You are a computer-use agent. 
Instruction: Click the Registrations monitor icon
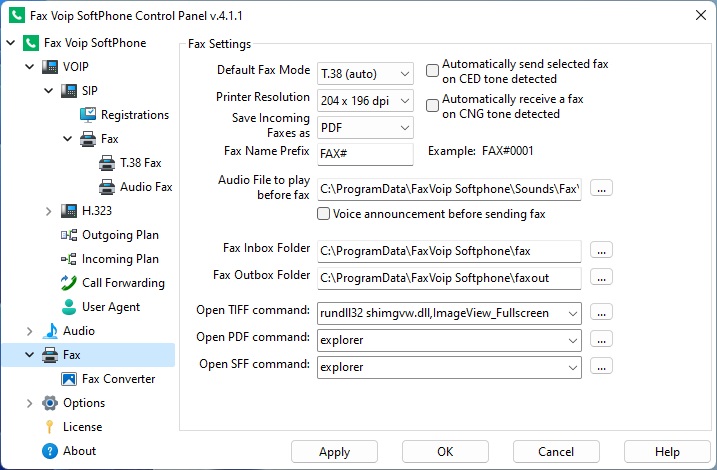pos(88,115)
